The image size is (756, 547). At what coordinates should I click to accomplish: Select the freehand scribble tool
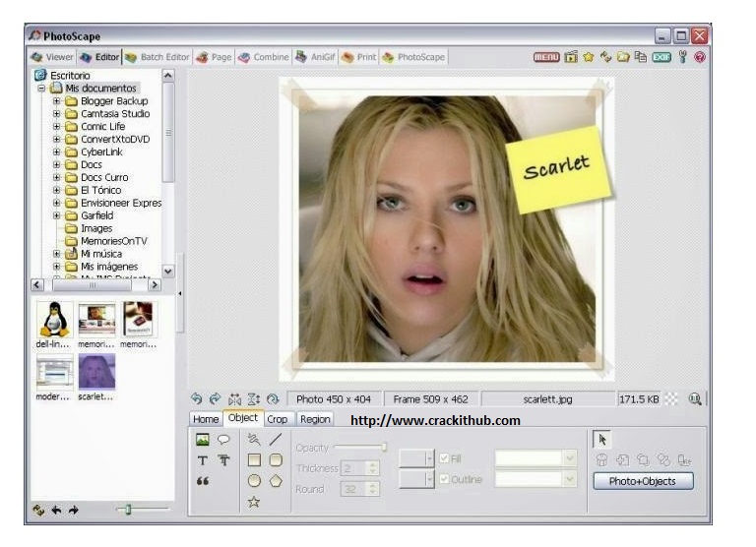tap(254, 439)
